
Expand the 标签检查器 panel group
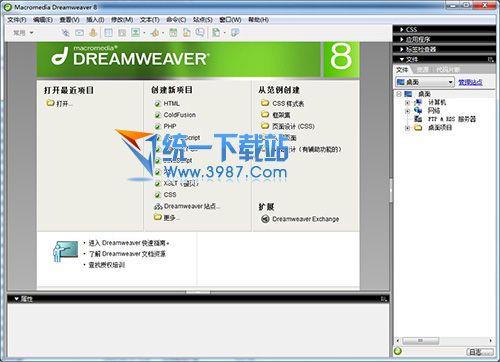[x=402, y=49]
